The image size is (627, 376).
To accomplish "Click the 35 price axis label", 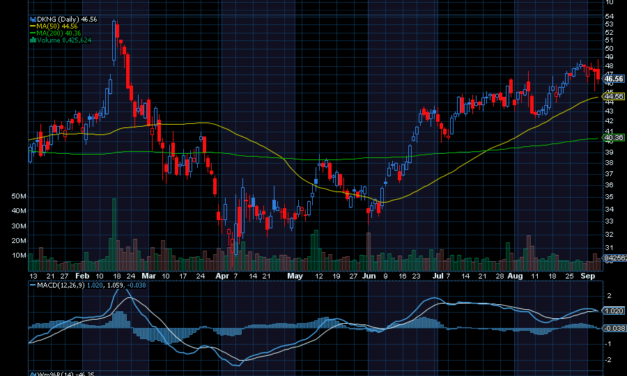I will tap(609, 197).
